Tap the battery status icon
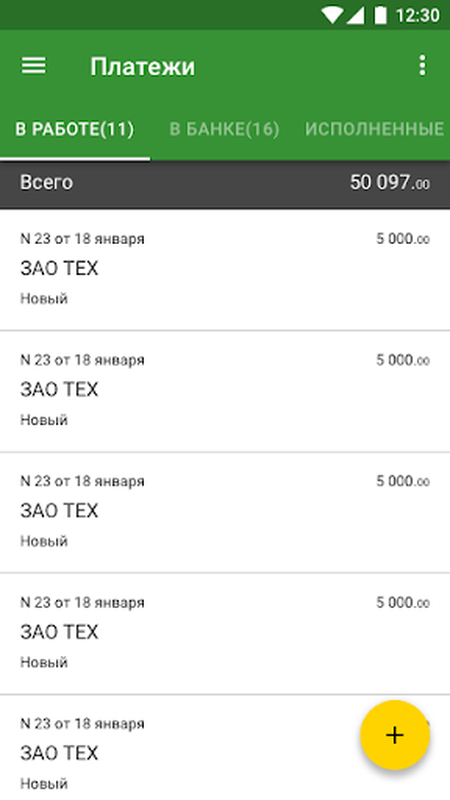The height and width of the screenshot is (800, 450). pos(380,15)
